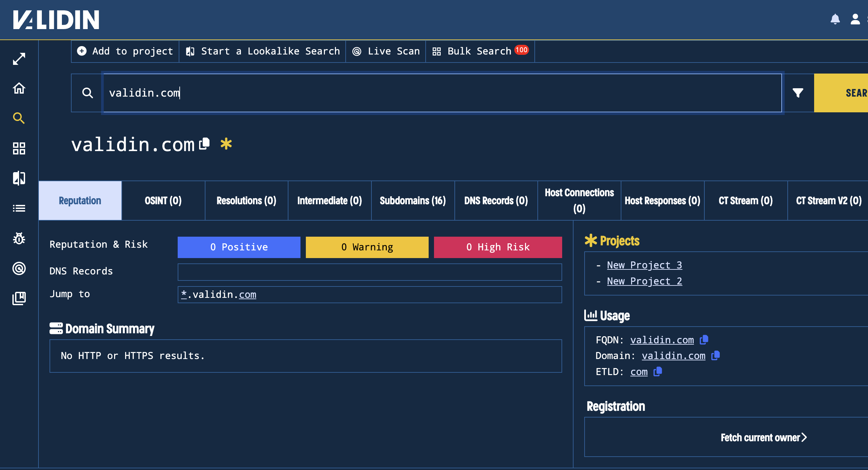868x470 pixels.
Task: Open the saved library sidebar icon
Action: pos(19,298)
